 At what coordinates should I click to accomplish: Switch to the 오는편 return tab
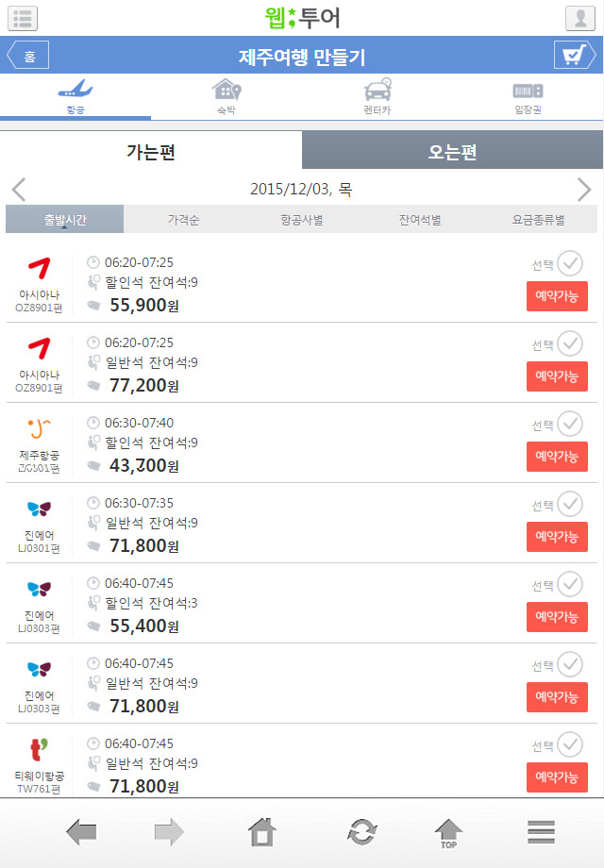452,151
